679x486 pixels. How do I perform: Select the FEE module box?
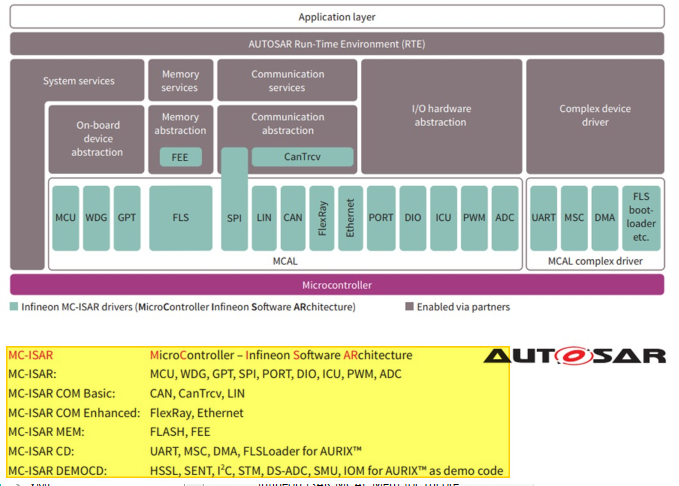coord(181,157)
